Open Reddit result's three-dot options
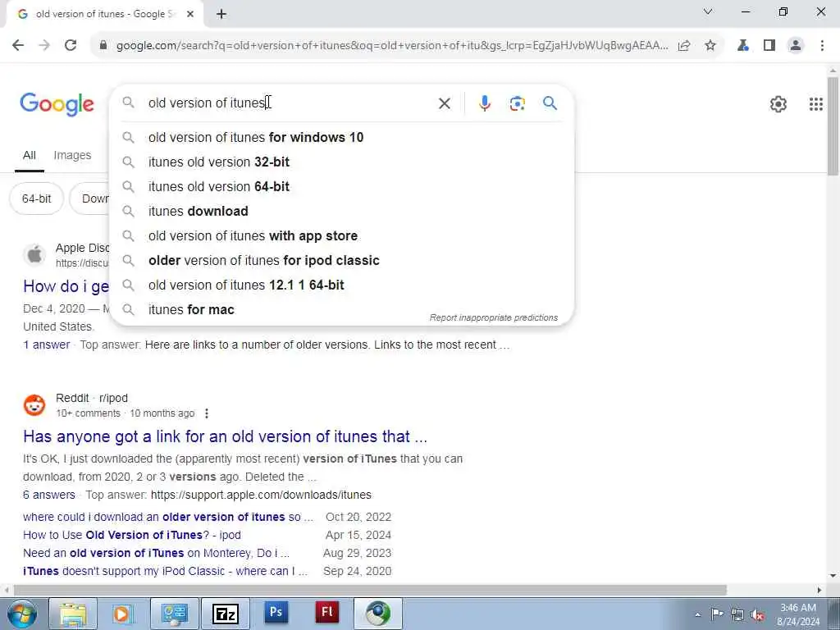The image size is (840, 630). tap(206, 413)
